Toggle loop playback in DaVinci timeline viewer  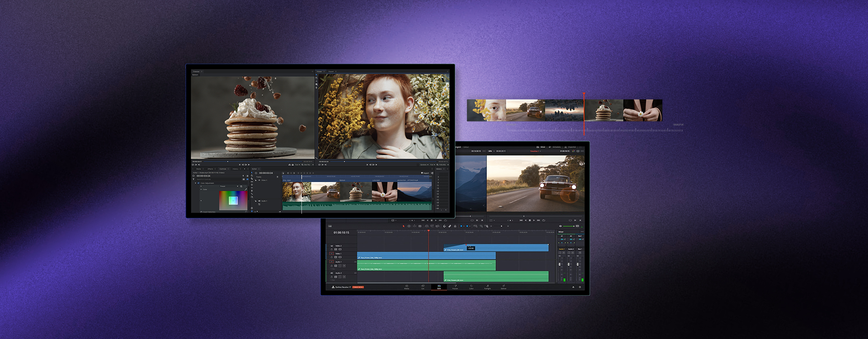(x=543, y=220)
